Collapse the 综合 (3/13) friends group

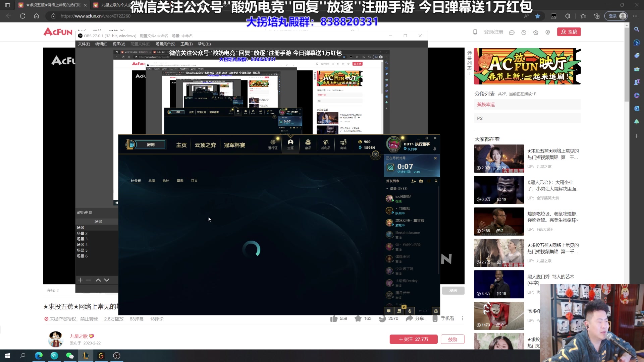click(x=397, y=188)
